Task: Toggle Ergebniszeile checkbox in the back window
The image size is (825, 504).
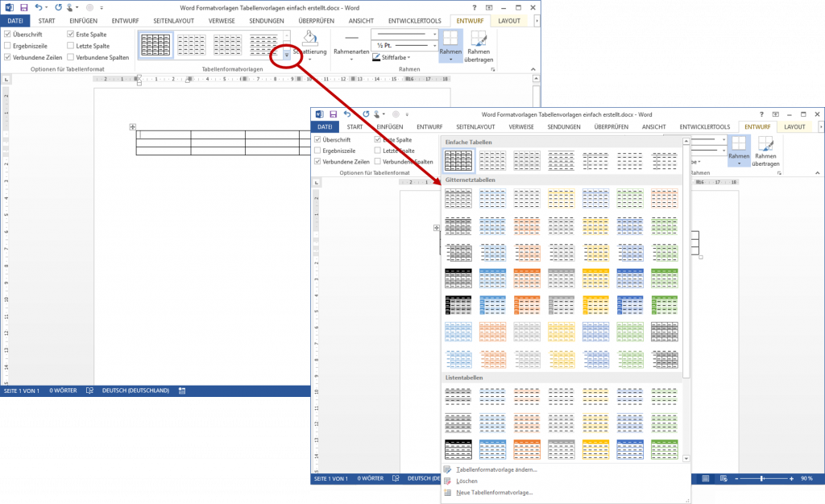Action: (7, 46)
